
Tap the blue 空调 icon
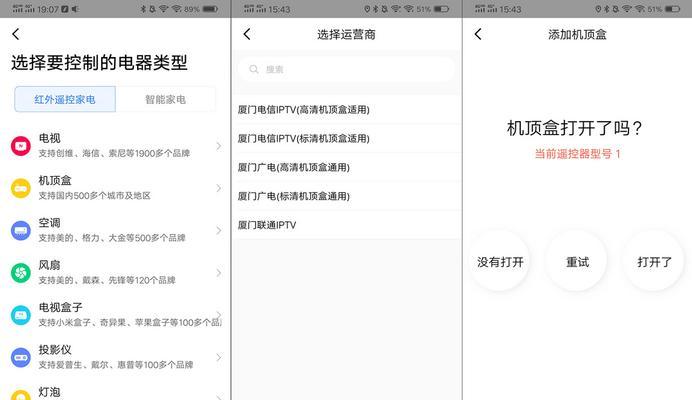pos(21,230)
